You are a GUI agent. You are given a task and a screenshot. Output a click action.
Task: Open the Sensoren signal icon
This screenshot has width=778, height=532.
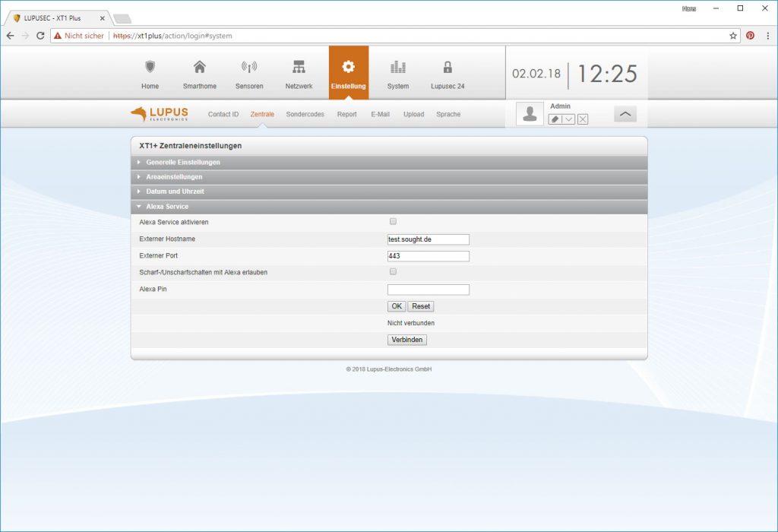249,67
